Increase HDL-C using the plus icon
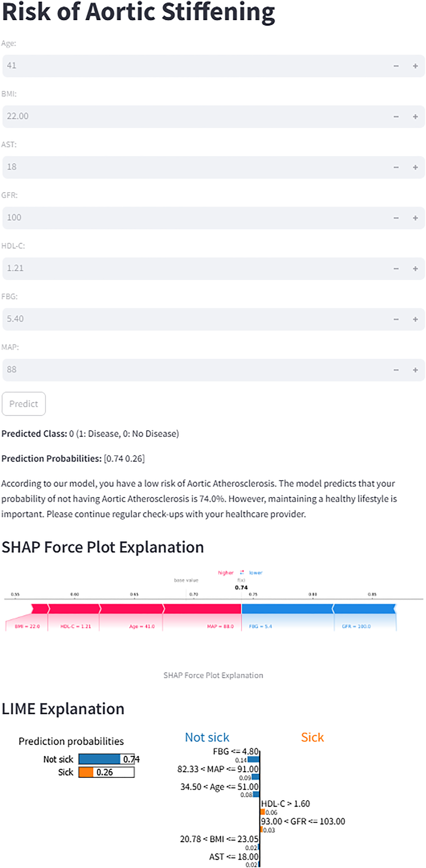426x868 pixels. click(x=415, y=269)
